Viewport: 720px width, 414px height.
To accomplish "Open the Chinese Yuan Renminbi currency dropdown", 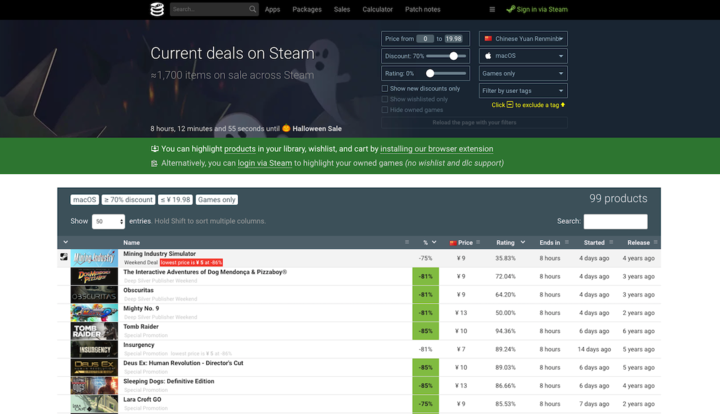I will click(x=523, y=38).
